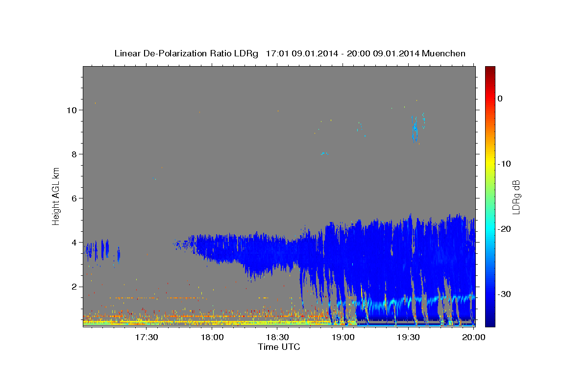Click the 19:30 time tick label
This screenshot has height=392, width=588.
pyautogui.click(x=408, y=337)
